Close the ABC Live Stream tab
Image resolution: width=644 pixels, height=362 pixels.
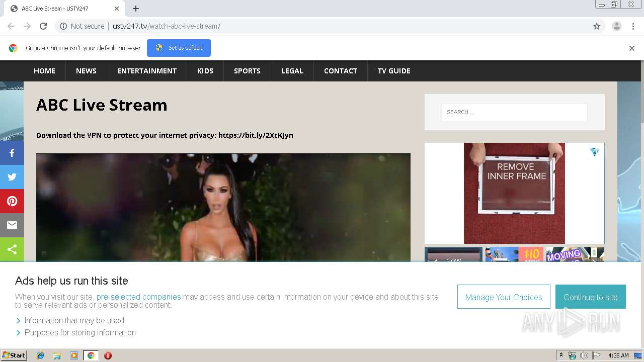tap(117, 9)
